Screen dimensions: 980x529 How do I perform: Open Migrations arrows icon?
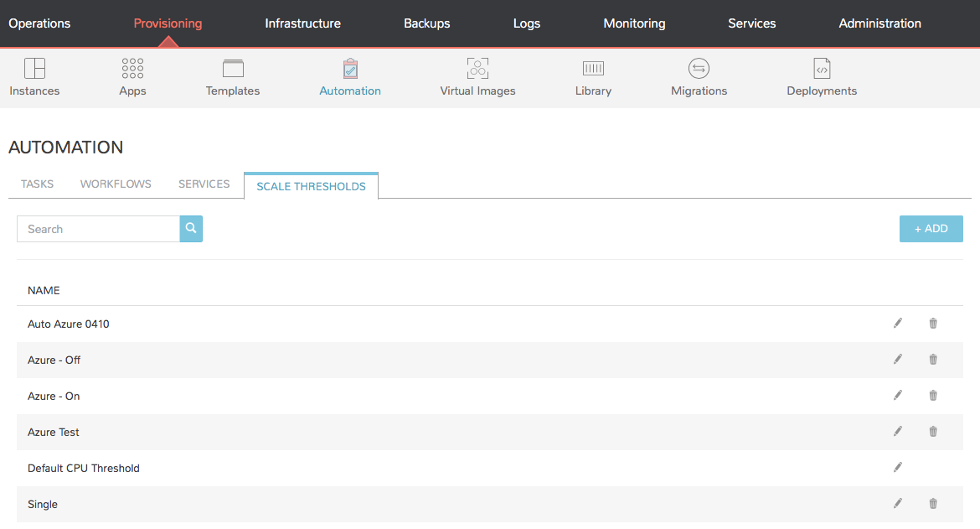click(x=699, y=68)
